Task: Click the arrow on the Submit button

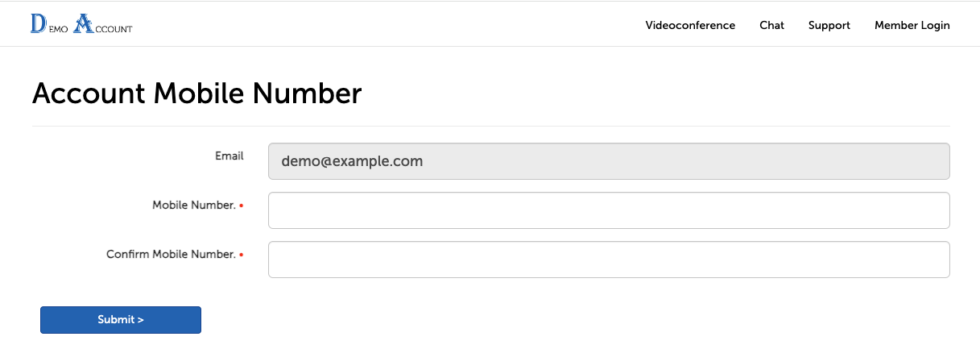Action: pos(141,320)
